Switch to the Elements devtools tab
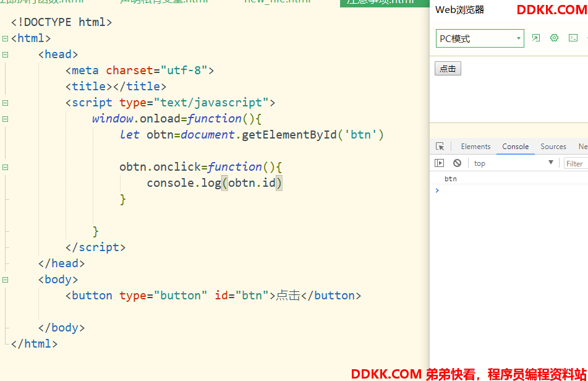 [475, 146]
